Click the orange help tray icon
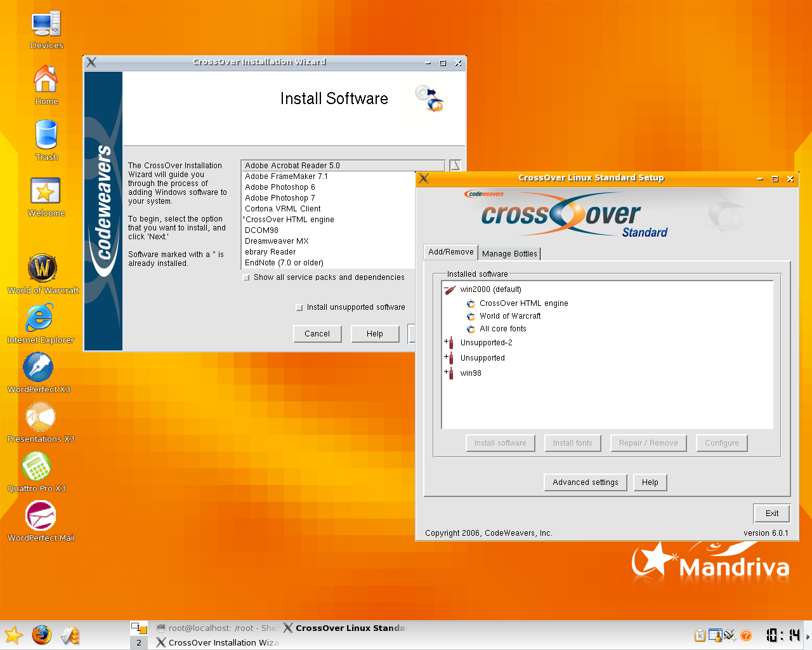The image size is (812, 650). [746, 635]
